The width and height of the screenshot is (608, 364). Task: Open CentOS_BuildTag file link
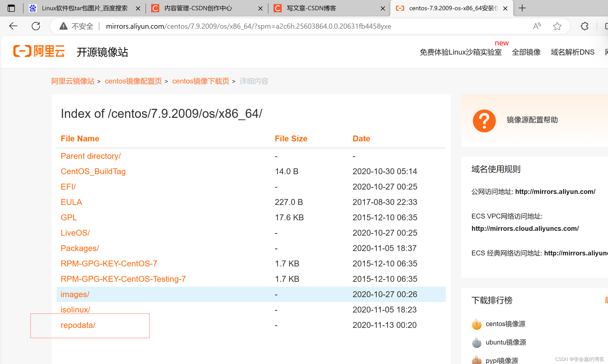click(93, 171)
